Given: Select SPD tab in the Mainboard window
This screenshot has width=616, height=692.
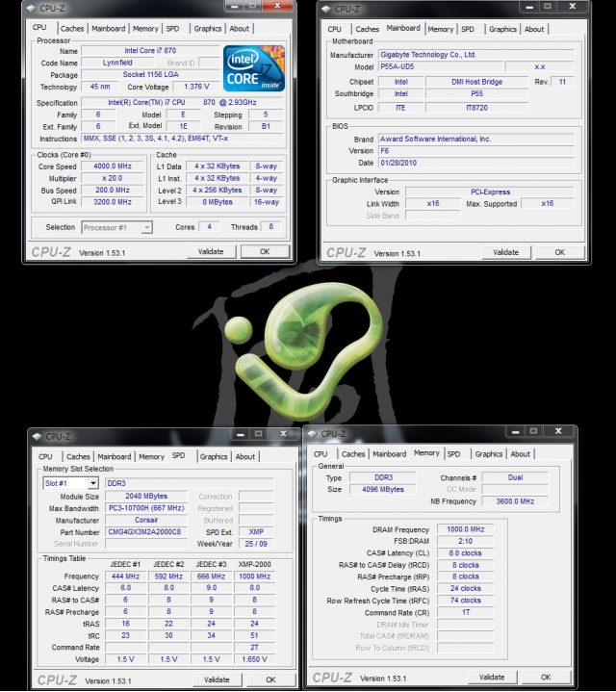Looking at the screenshot, I should [x=468, y=29].
